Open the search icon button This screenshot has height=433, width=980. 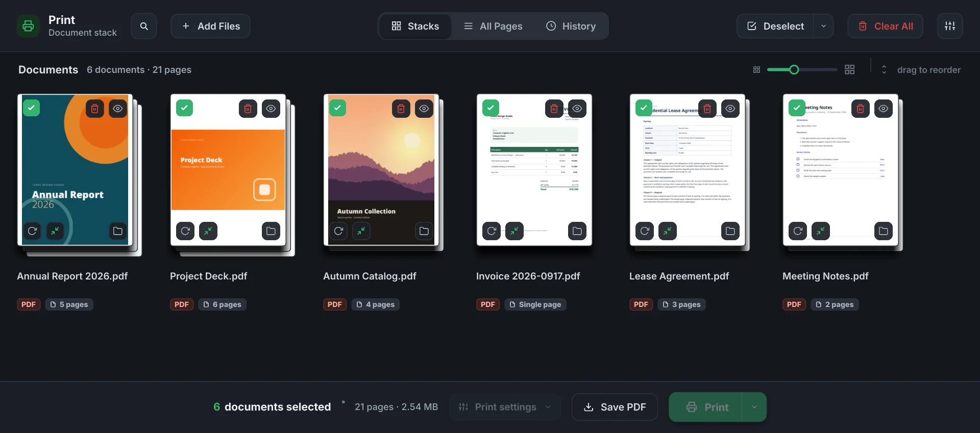point(144,26)
